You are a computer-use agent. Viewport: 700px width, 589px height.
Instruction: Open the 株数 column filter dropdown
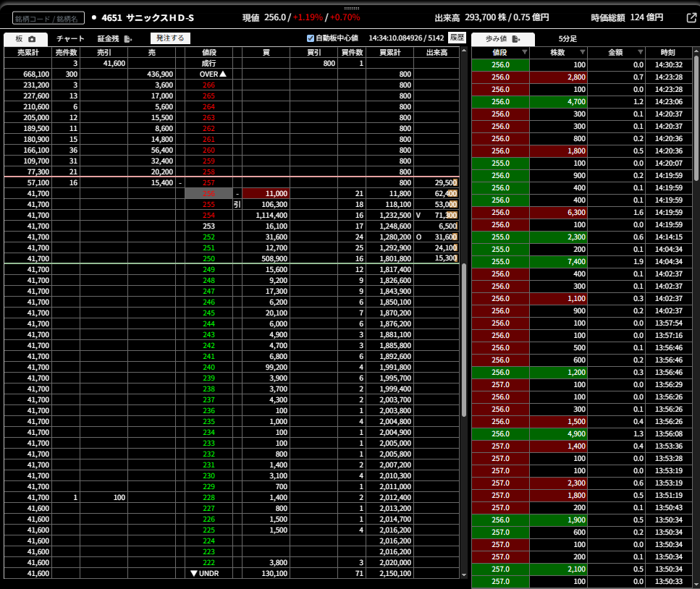[582, 52]
